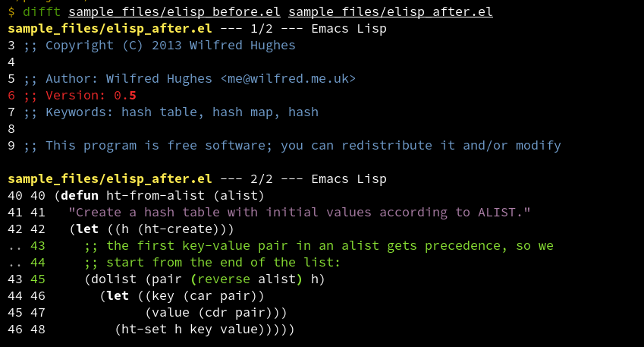Click the green comment starting with 'start from'
The width and height of the screenshot is (644, 347).
point(212,263)
